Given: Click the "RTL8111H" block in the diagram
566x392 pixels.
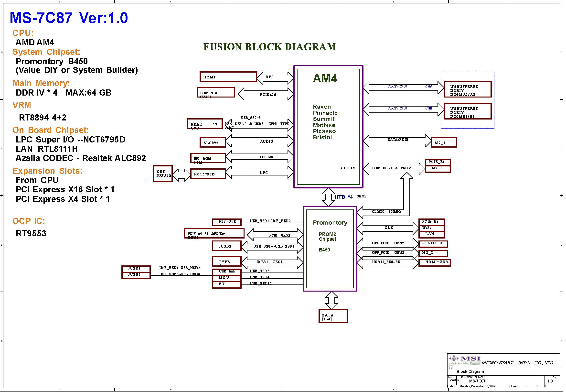Looking at the screenshot, I should click(433, 244).
